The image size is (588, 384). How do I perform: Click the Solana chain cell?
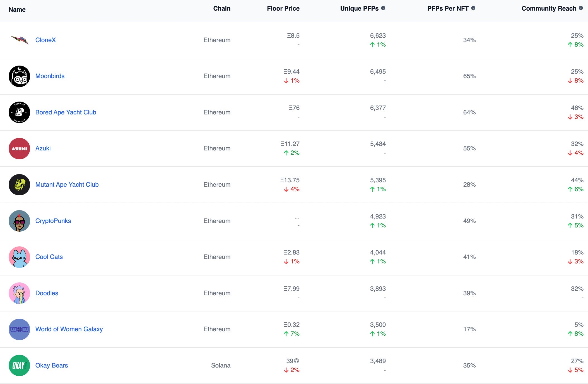(221, 365)
